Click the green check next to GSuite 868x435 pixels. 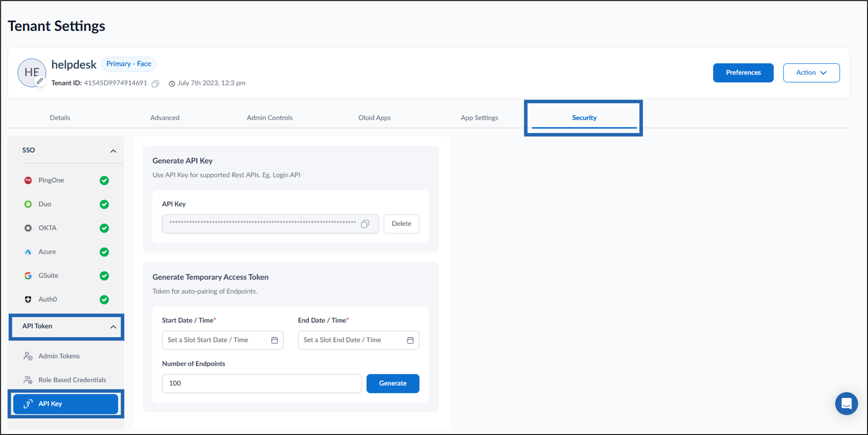[104, 276]
